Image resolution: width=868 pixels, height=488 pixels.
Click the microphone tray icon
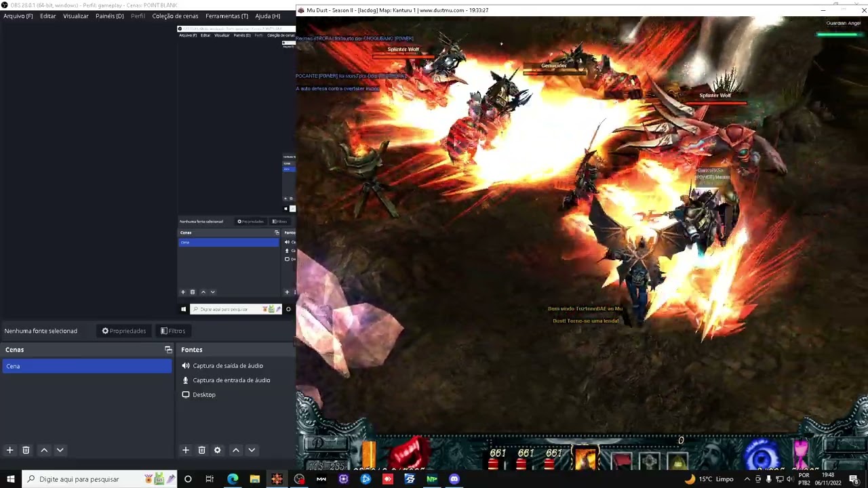768,479
